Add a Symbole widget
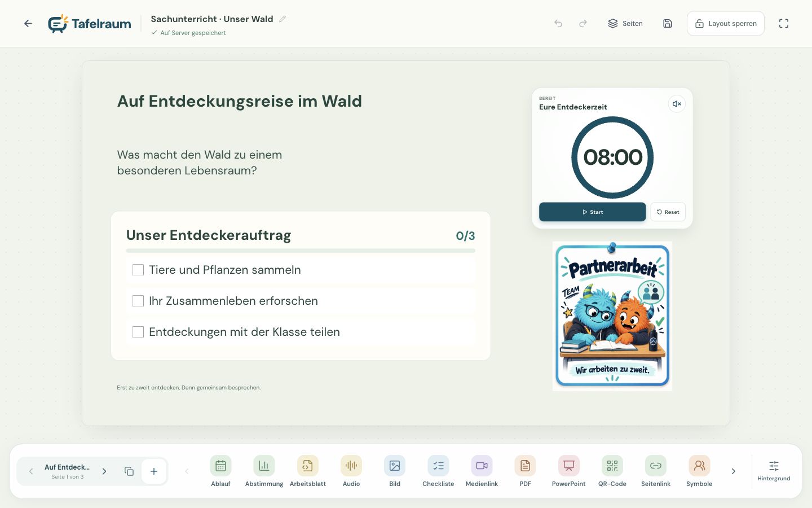The height and width of the screenshot is (508, 812). 699,471
